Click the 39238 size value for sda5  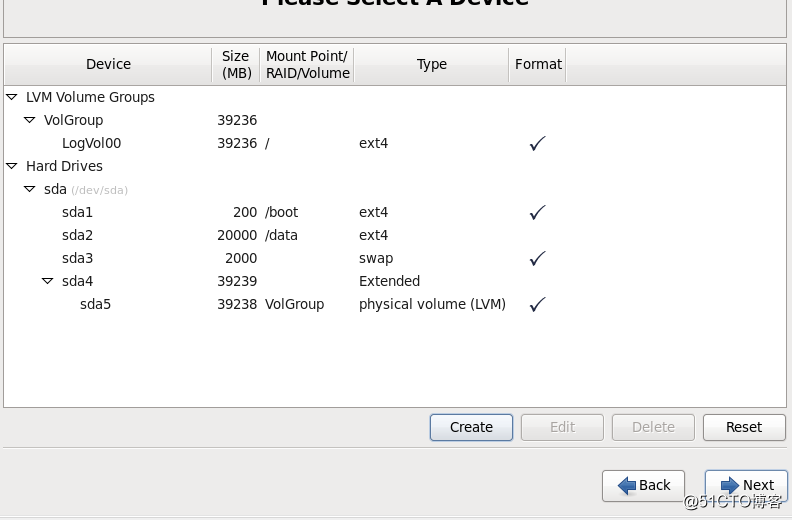click(237, 304)
